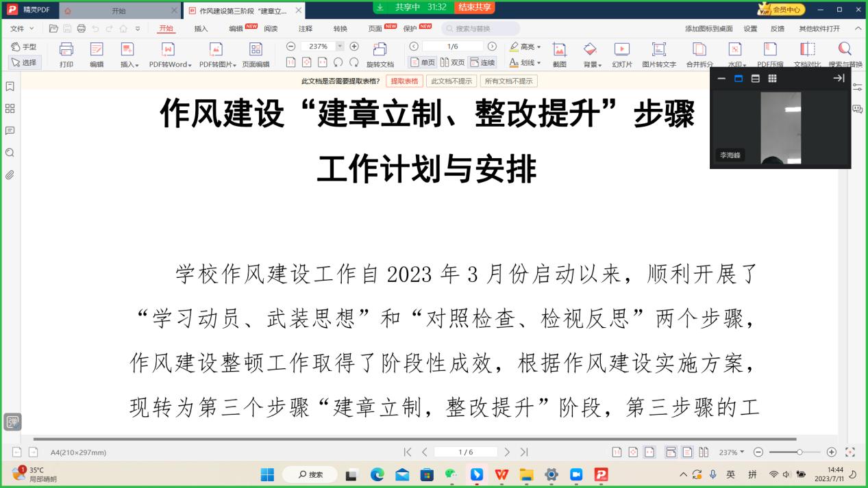This screenshot has height=488, width=868.
Task: Click the Image to Text (图片转文字) icon
Action: tap(658, 55)
